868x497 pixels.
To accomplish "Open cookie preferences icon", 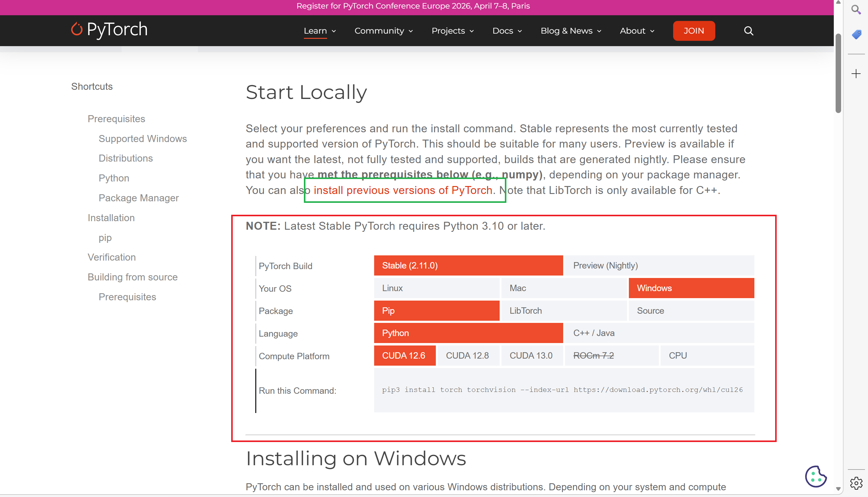I will (x=815, y=477).
